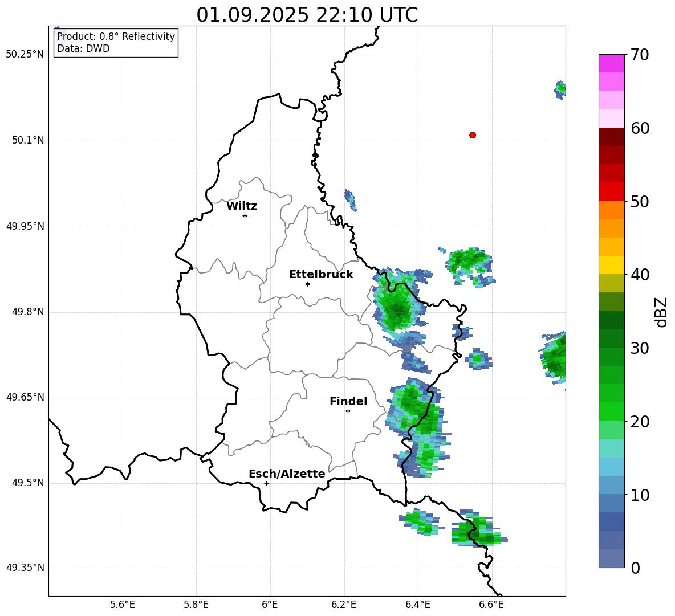This screenshot has height=616, width=675.
Task: Click the 5.8°E longitude label
Action: pos(196,605)
